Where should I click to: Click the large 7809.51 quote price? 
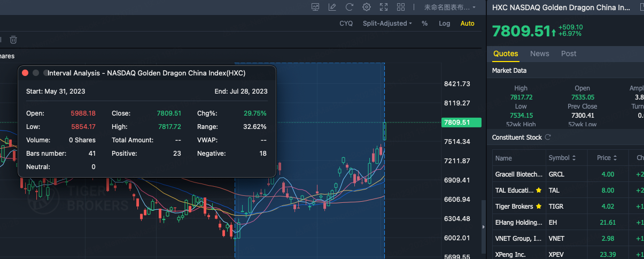click(x=521, y=31)
